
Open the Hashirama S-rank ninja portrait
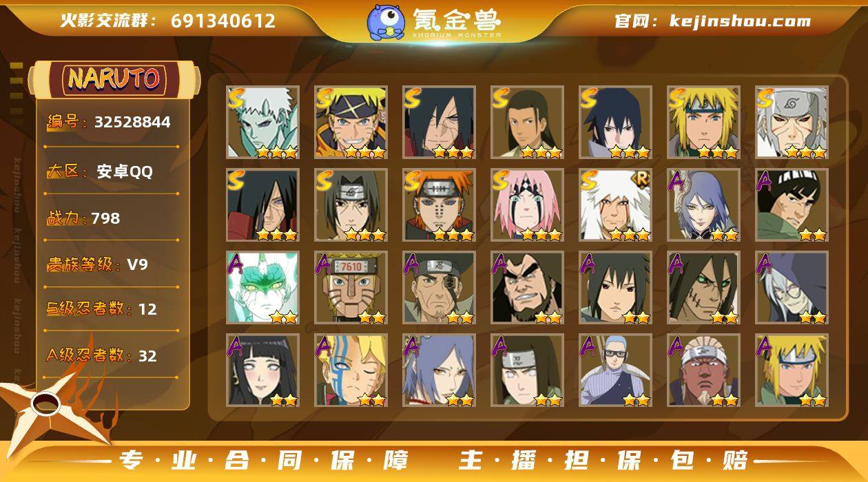point(528,123)
